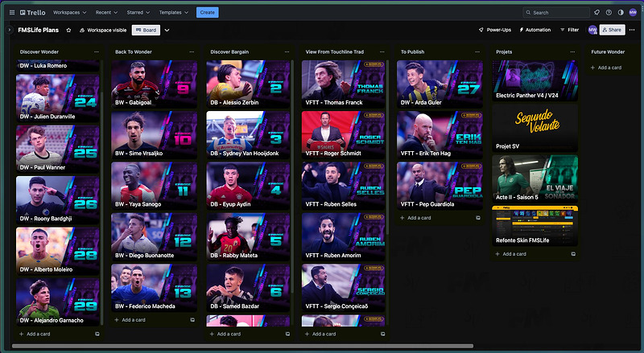This screenshot has width=644, height=353.
Task: Open card DW - Paul Wanner
Action: [x=57, y=149]
